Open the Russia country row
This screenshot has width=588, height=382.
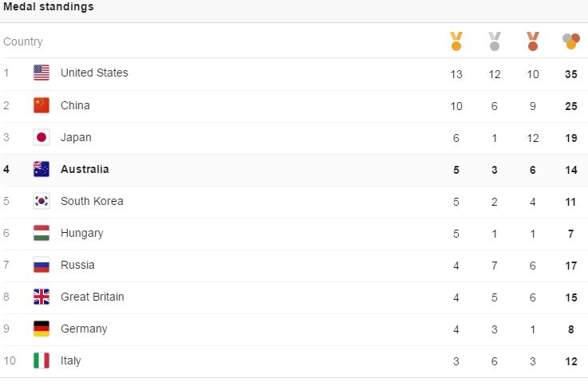pyautogui.click(x=294, y=266)
